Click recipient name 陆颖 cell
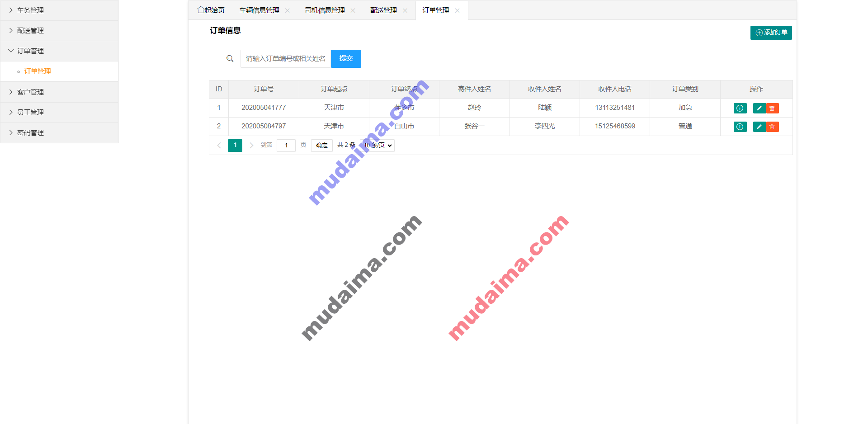868x424 pixels. tap(545, 108)
